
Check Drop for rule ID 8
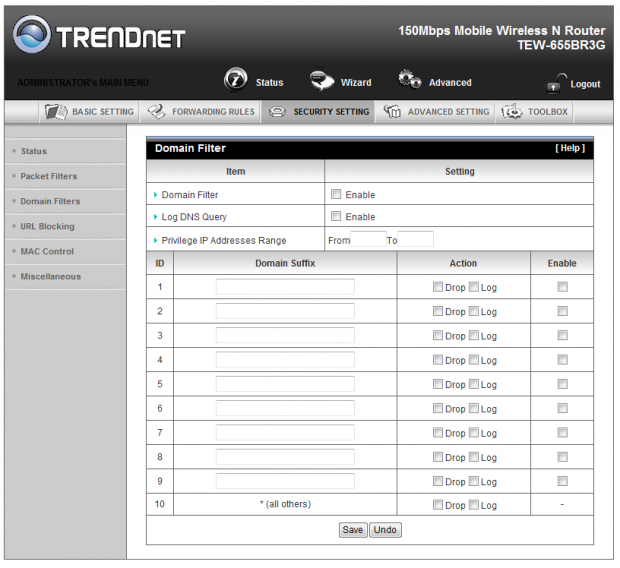(x=438, y=457)
